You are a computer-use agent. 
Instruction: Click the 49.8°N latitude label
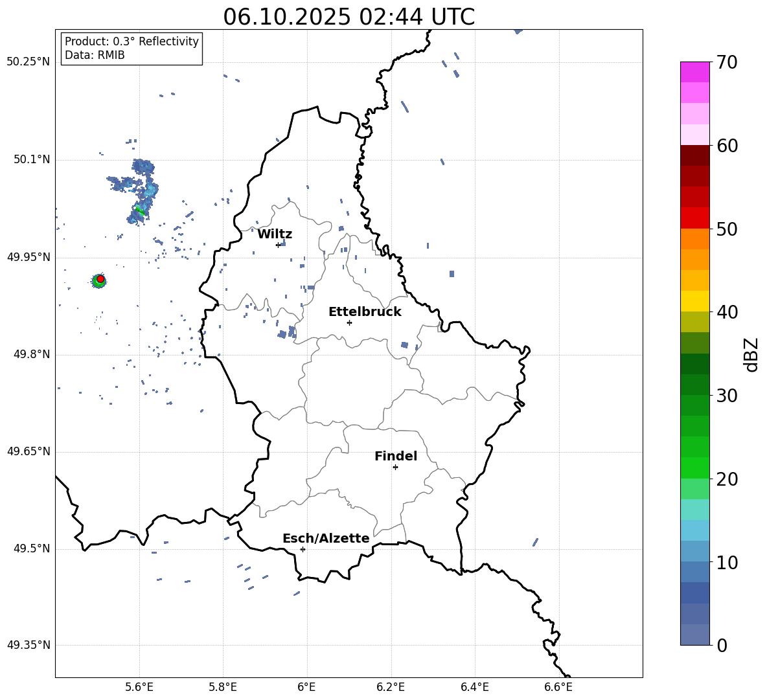[31, 354]
